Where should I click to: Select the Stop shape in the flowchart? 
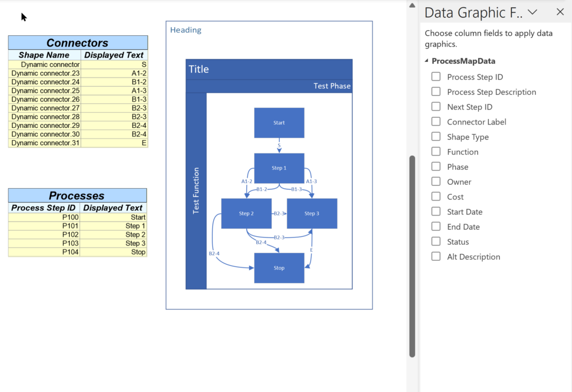pyautogui.click(x=279, y=267)
